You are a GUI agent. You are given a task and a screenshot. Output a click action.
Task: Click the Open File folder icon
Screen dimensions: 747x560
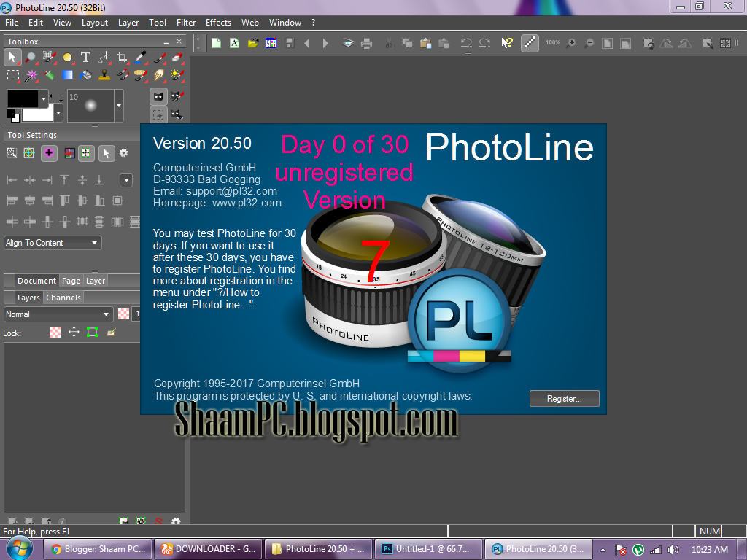253,43
